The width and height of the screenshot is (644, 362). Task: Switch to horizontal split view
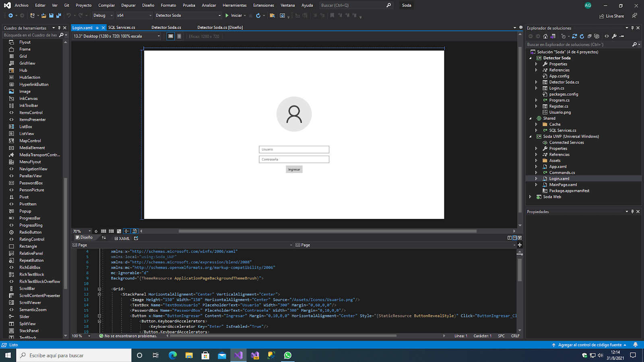click(514, 238)
